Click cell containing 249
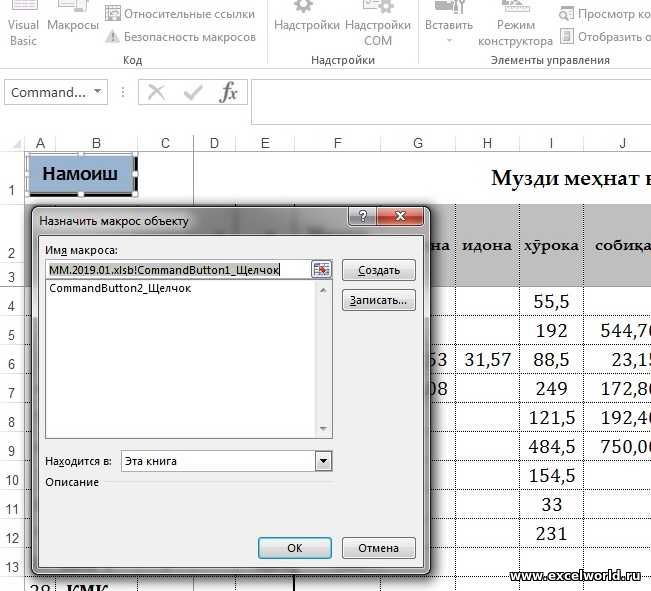Image resolution: width=651 pixels, height=591 pixels. [x=551, y=389]
